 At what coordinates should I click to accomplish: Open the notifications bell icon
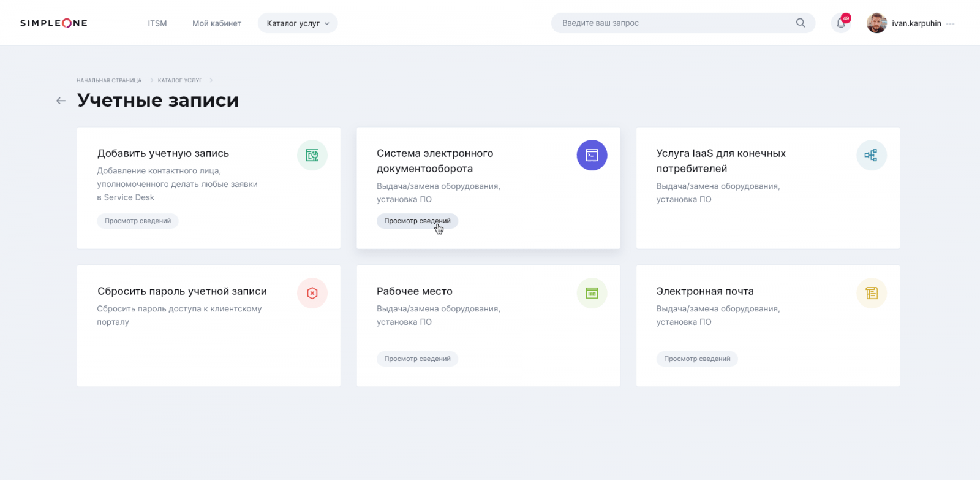point(841,23)
